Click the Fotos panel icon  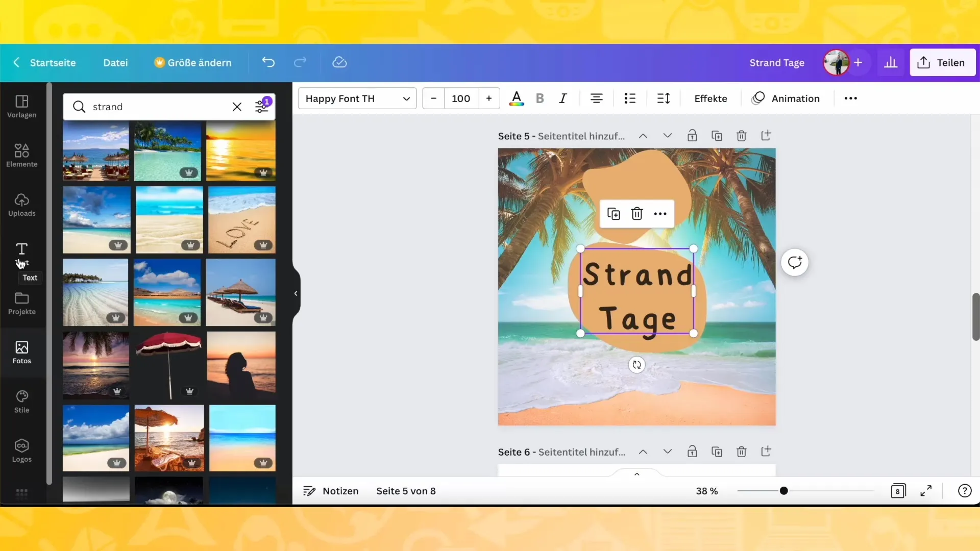21,350
